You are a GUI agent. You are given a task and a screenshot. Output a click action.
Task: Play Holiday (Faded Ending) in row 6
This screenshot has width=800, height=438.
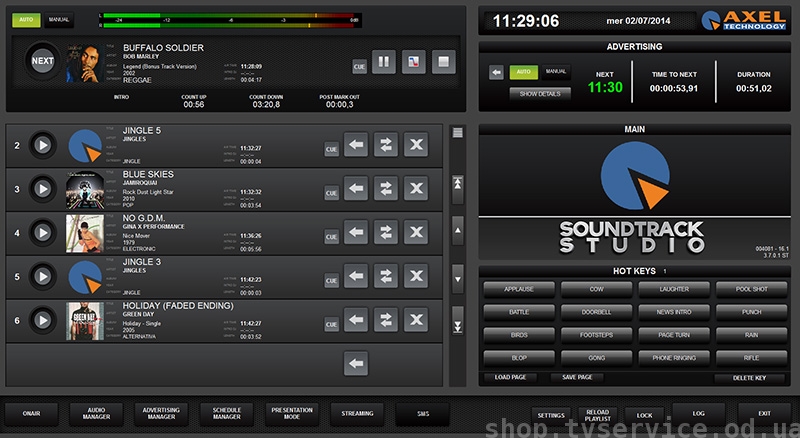(43, 320)
